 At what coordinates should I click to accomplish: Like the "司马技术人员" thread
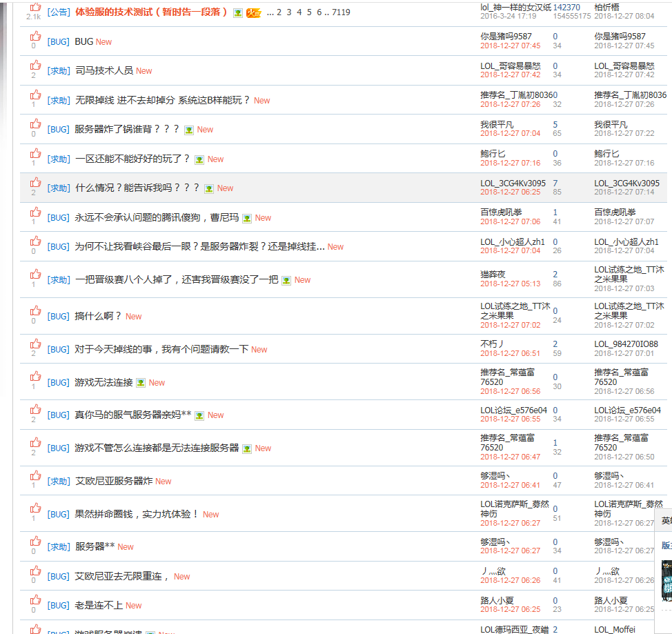(x=34, y=66)
